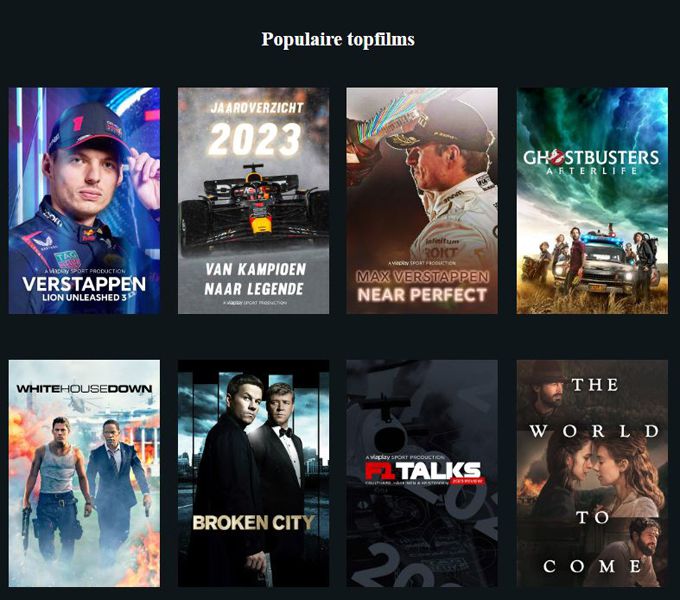Open the F1 Talks poster
Screen dimensions: 680x600
422,473
